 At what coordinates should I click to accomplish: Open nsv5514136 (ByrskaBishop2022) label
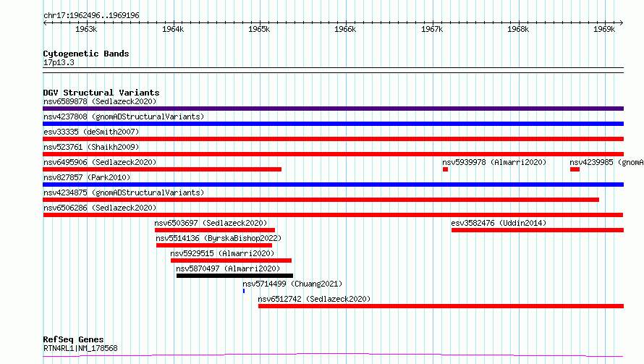[219, 238]
